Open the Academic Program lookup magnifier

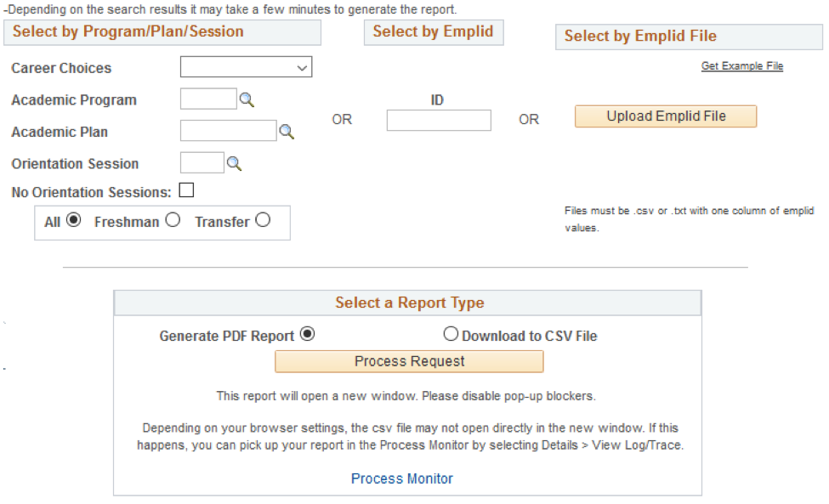tap(246, 99)
